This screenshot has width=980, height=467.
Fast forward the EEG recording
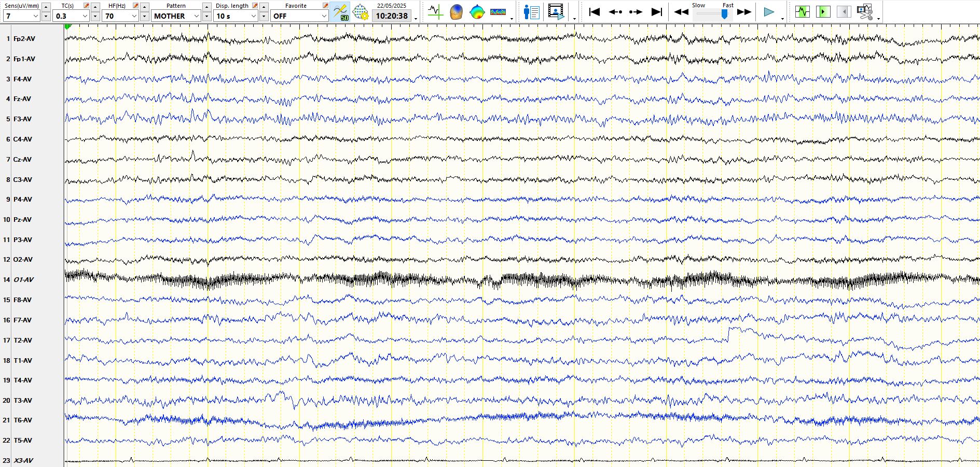744,12
